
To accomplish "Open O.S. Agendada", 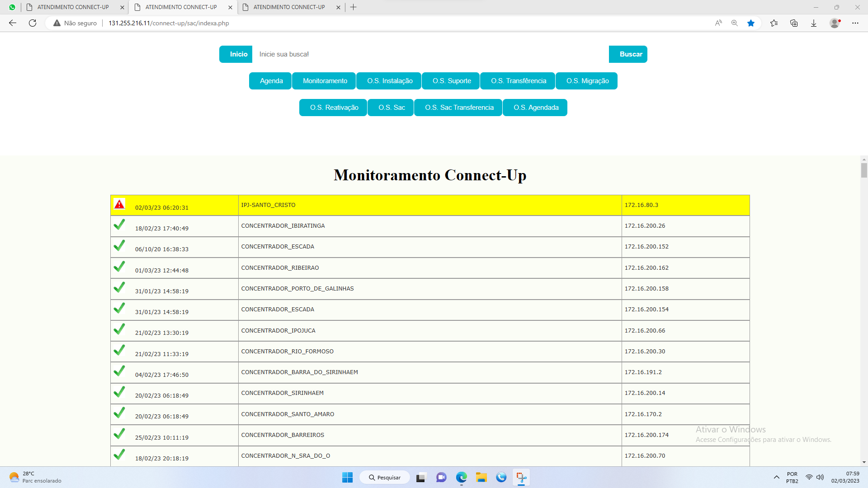I will click(535, 108).
